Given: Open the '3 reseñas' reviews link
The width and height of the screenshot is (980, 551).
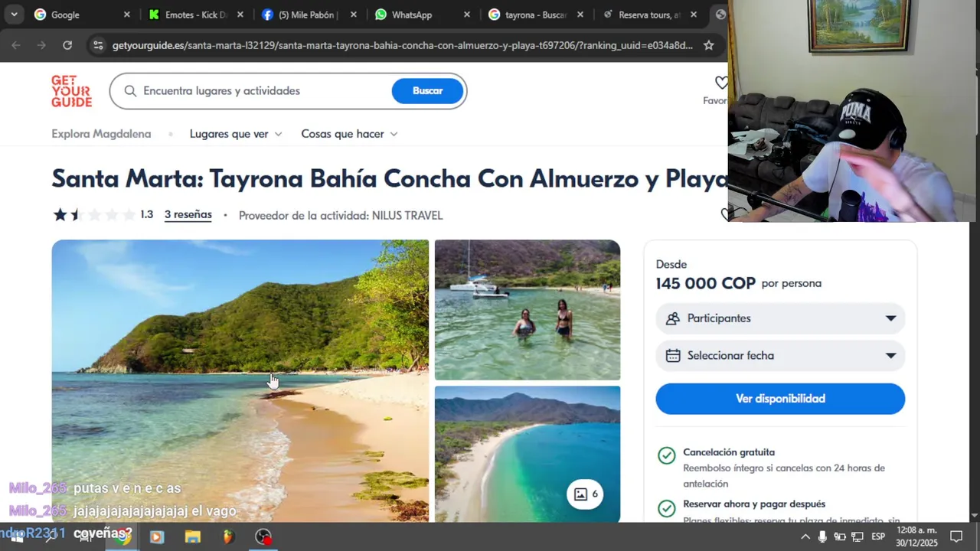Looking at the screenshot, I should (x=188, y=215).
